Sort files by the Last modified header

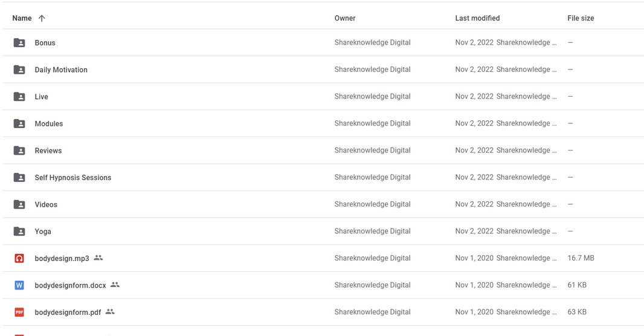coord(477,18)
